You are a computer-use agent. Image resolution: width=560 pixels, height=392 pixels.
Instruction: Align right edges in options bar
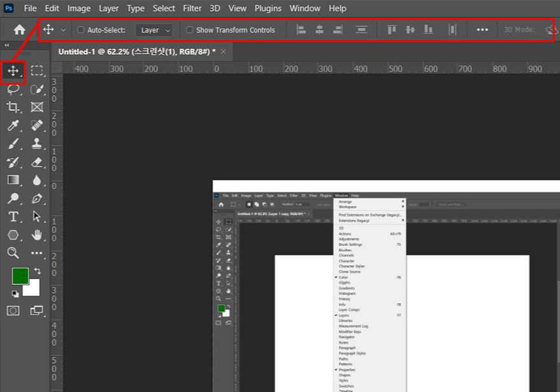(338, 30)
